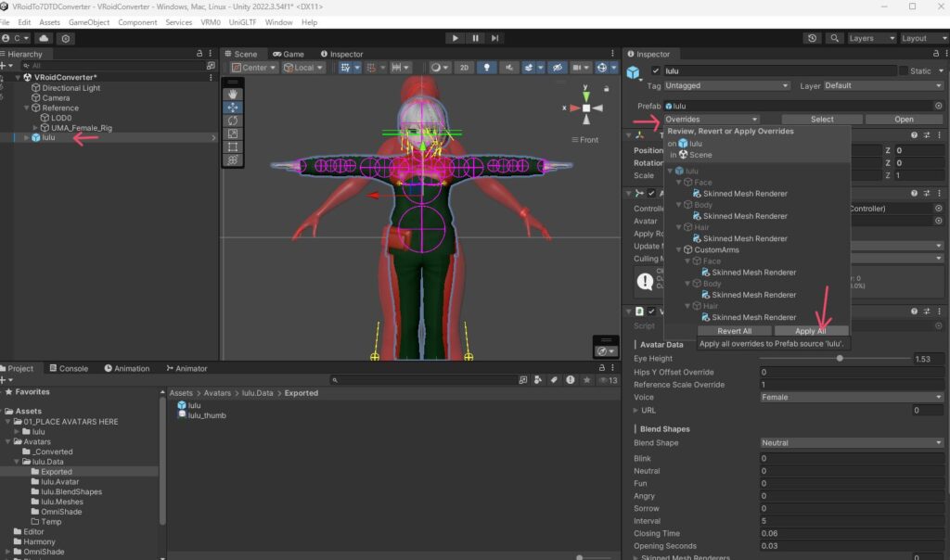Click the Pause button

pyautogui.click(x=475, y=38)
